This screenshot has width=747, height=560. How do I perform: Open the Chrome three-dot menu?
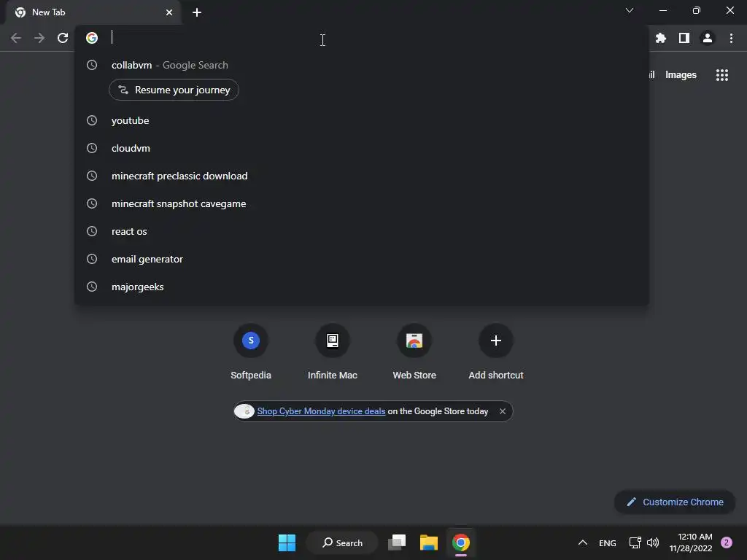(x=731, y=38)
